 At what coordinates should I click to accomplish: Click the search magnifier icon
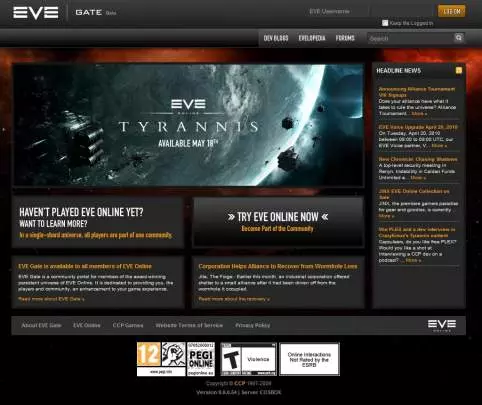pyautogui.click(x=459, y=38)
